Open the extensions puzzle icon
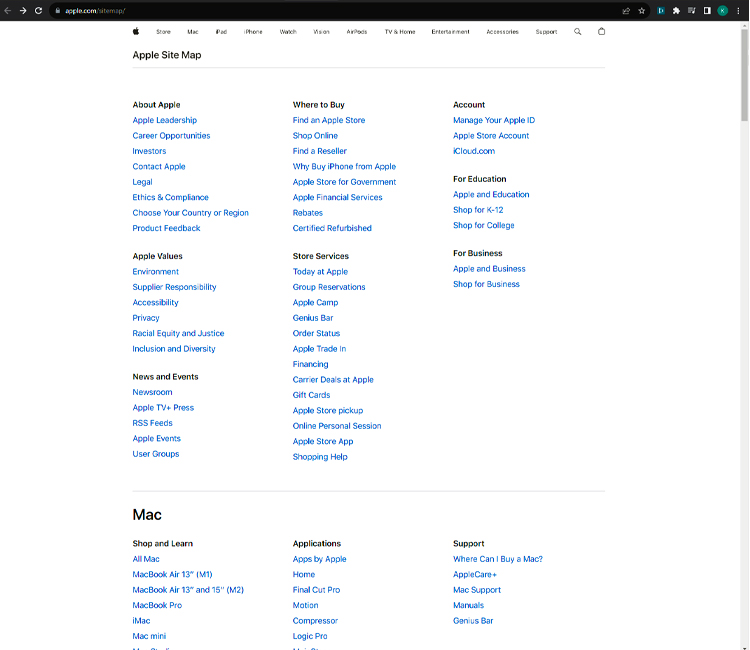The width and height of the screenshot is (750, 650). (x=676, y=11)
